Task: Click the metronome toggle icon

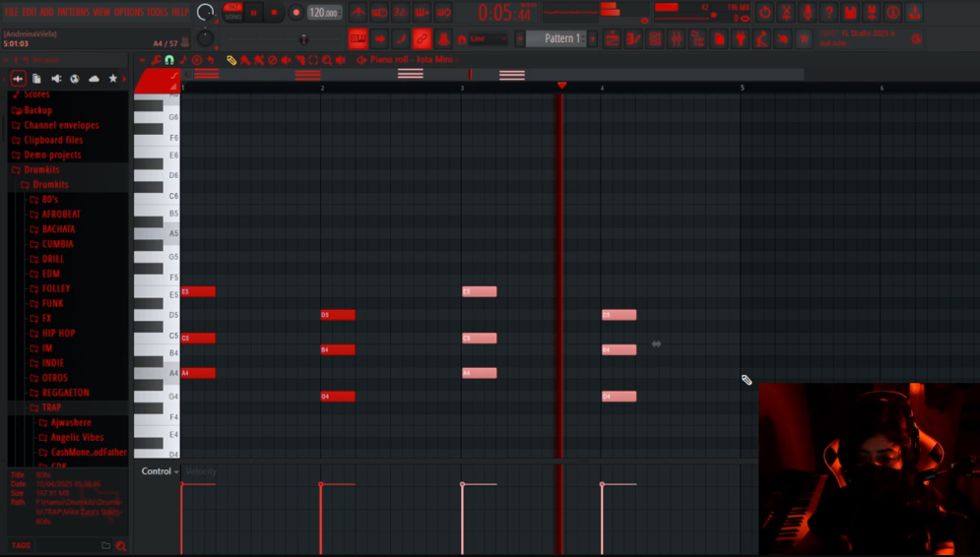Action: pyautogui.click(x=358, y=13)
